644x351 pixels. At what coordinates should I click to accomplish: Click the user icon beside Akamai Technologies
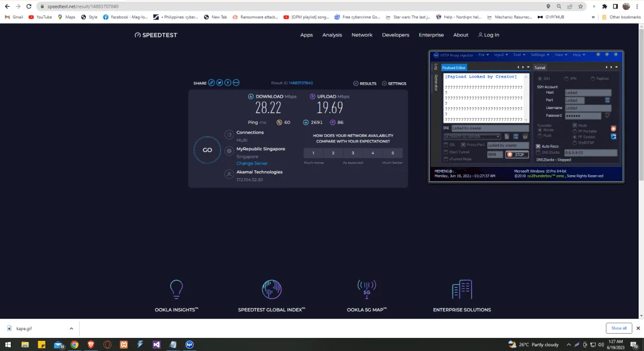tap(229, 174)
